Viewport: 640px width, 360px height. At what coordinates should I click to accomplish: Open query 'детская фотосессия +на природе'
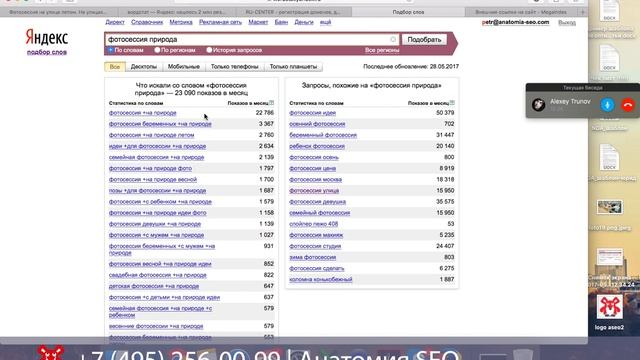click(x=154, y=286)
